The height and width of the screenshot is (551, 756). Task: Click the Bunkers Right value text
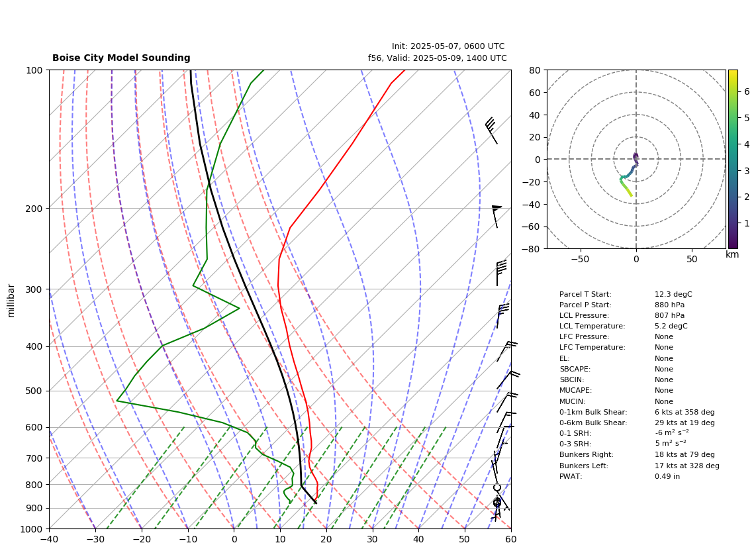685,454
